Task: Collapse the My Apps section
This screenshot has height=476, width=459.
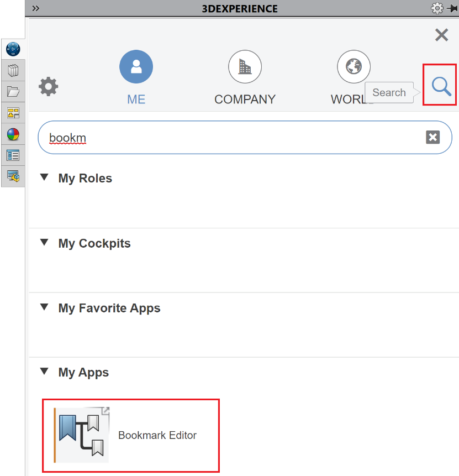Action: [44, 372]
